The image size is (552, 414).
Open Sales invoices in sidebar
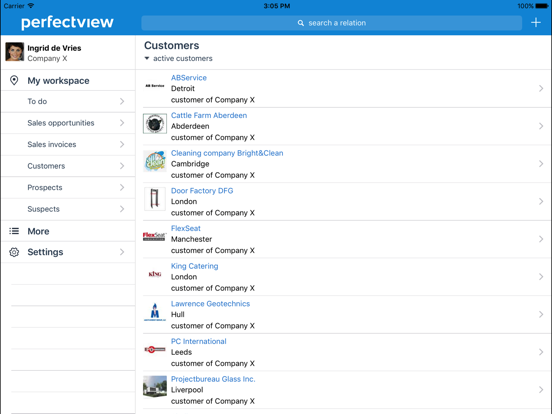(69, 144)
